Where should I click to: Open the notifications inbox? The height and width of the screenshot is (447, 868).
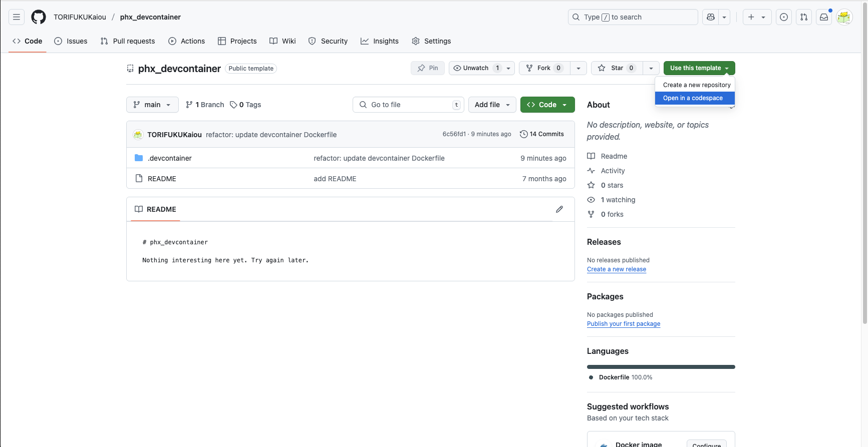click(824, 17)
